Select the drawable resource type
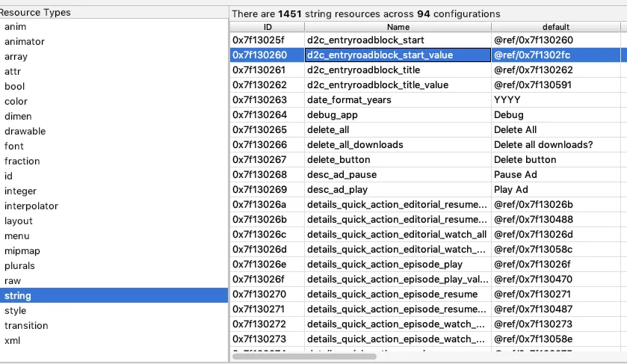The image size is (627, 364). [x=25, y=132]
